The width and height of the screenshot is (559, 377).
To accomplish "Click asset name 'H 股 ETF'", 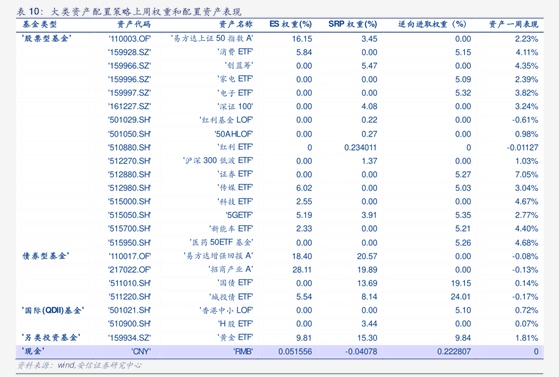I will [235, 324].
